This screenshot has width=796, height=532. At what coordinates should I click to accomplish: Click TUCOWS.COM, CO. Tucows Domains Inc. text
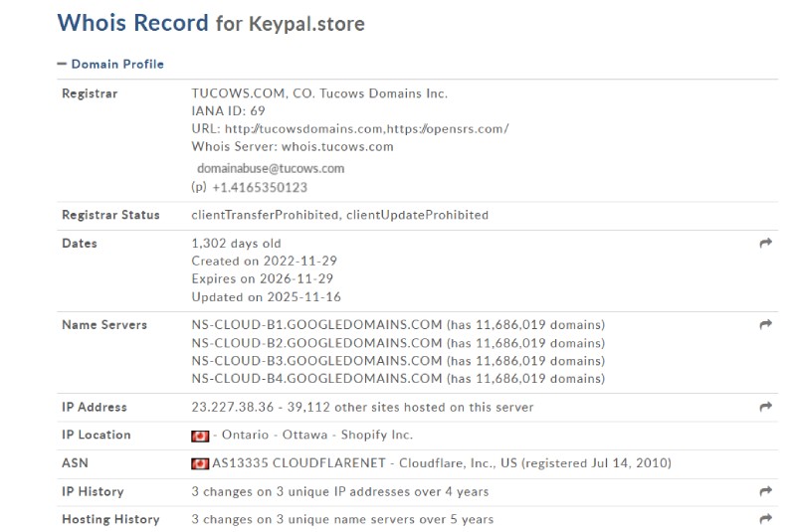click(x=319, y=93)
